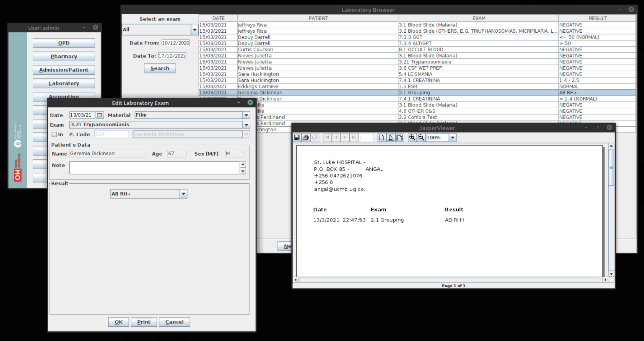644x341 pixels.
Task: Click the save report icon in JasperViewer
Action: pos(297,138)
